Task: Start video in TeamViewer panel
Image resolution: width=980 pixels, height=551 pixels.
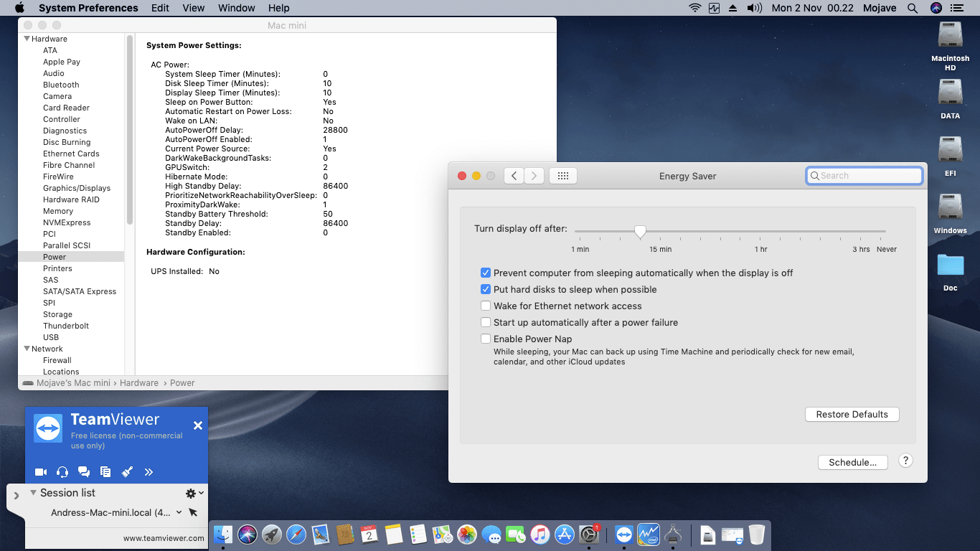Action: point(41,472)
